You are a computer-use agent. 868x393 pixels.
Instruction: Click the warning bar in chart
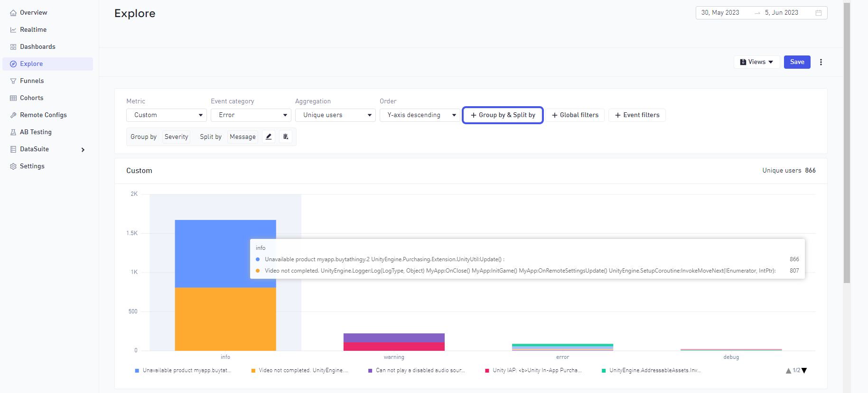click(394, 342)
